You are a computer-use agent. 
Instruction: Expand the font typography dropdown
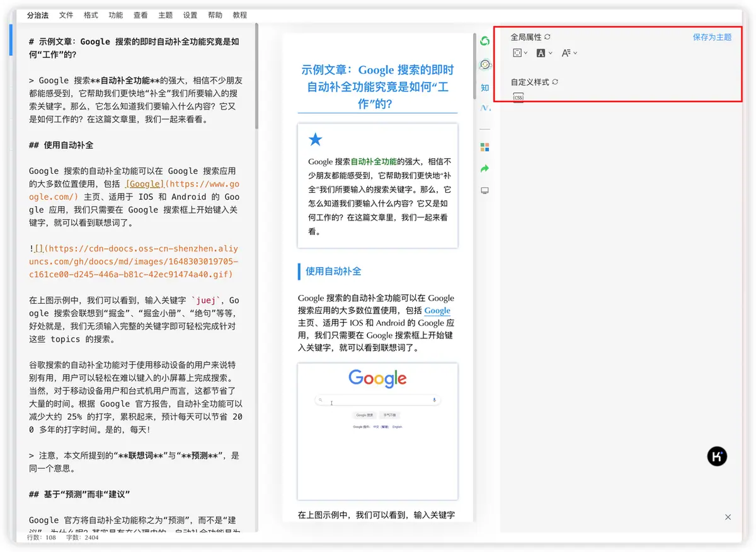(x=569, y=54)
